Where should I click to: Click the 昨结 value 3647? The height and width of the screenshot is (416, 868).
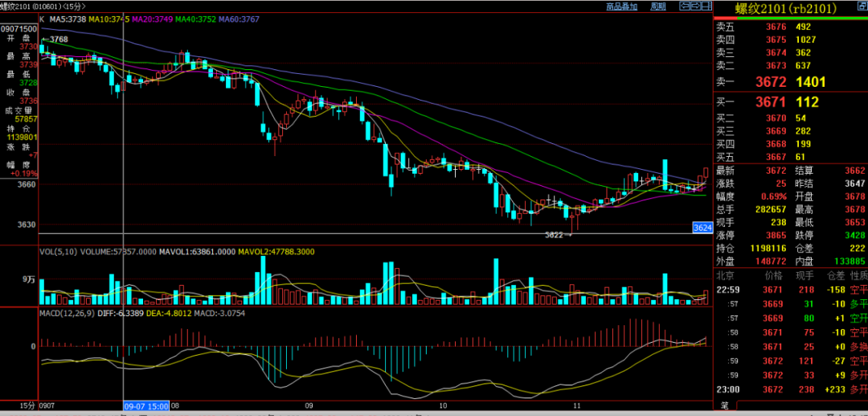[x=854, y=183]
